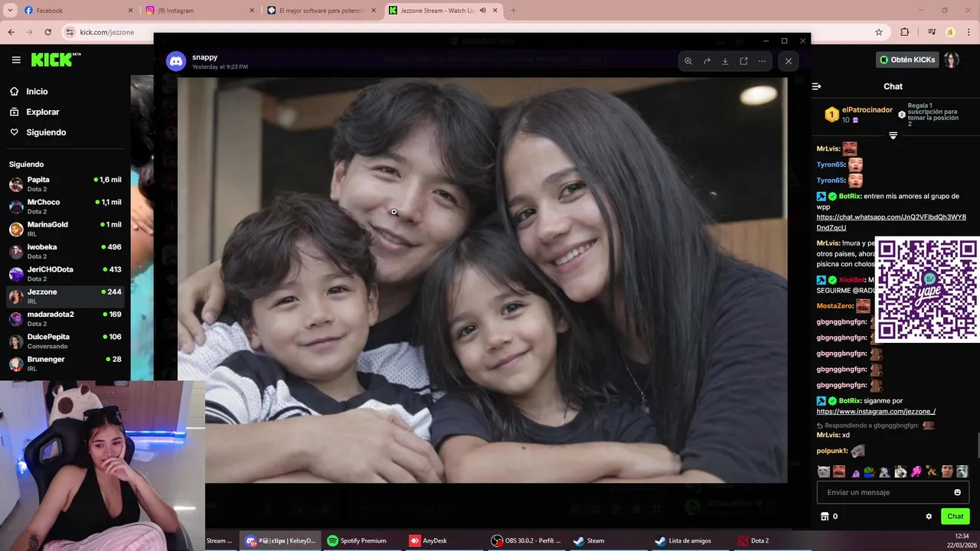Viewport: 980px width, 551px height.
Task: Click polpunk1 username in chat
Action: pyautogui.click(x=831, y=452)
